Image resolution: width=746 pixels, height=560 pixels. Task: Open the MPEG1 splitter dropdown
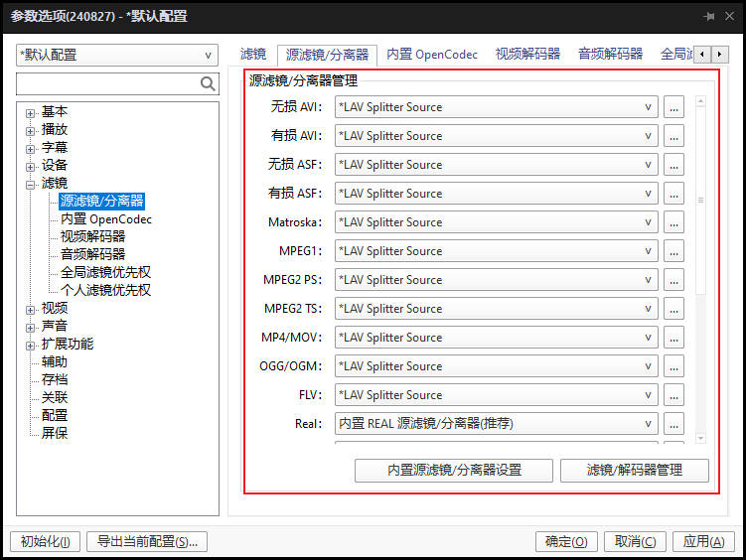point(497,251)
